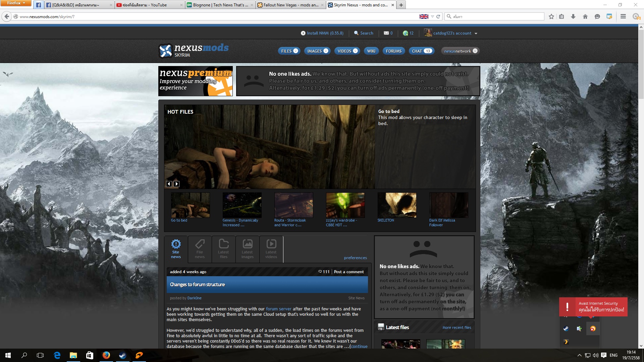Open the preferences link
Screen dimensions: 644x362
tap(355, 258)
